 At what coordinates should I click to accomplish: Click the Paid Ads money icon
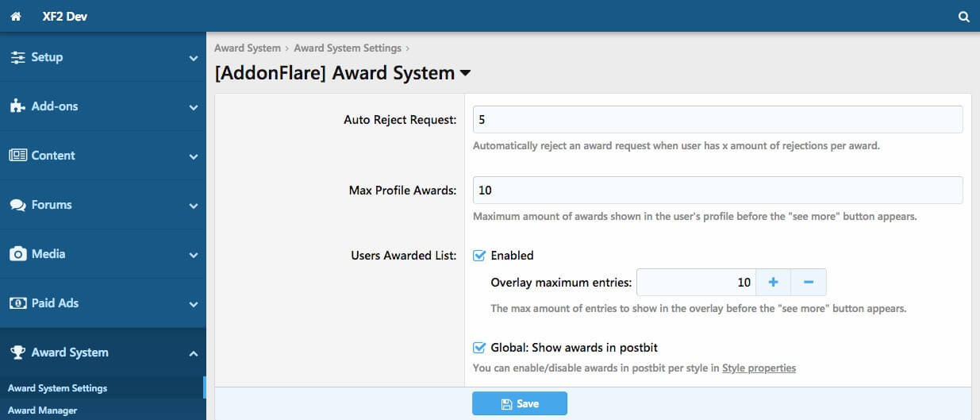pyautogui.click(x=17, y=303)
